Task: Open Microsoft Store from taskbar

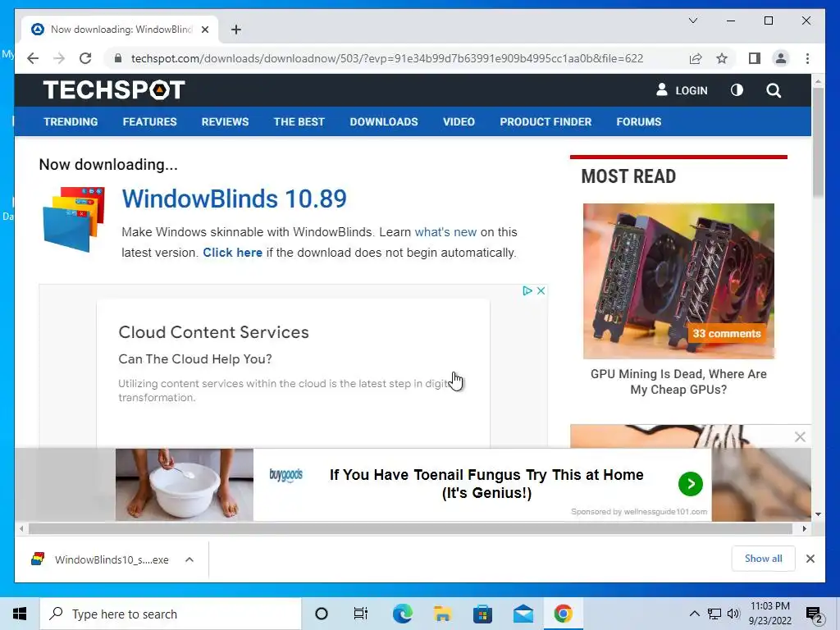Action: [x=482, y=614]
